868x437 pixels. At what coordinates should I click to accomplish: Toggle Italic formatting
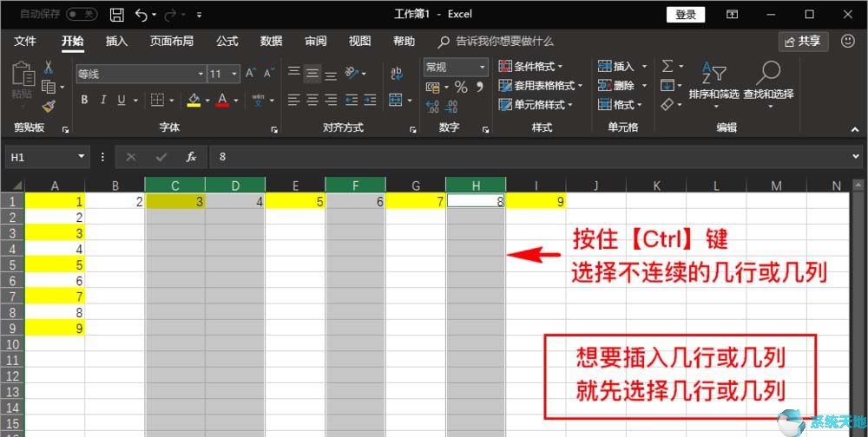click(103, 100)
